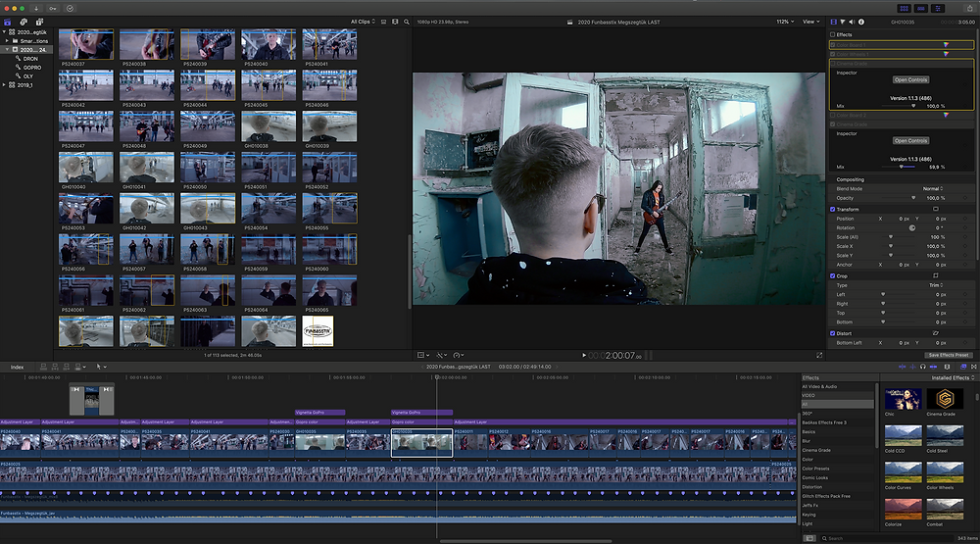Screen dimensions: 980x544
Task: Show Background Tasks checkmark icon
Action: 70,8
